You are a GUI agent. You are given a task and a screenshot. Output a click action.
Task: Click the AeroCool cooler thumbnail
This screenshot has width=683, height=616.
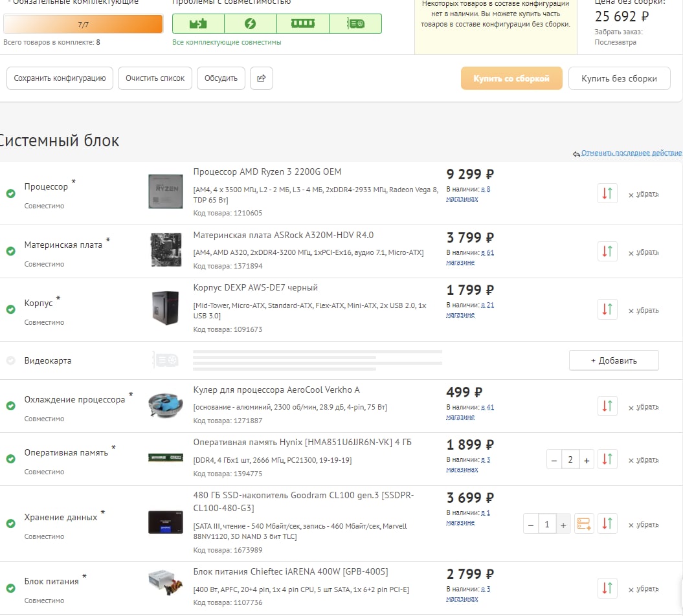(x=166, y=405)
